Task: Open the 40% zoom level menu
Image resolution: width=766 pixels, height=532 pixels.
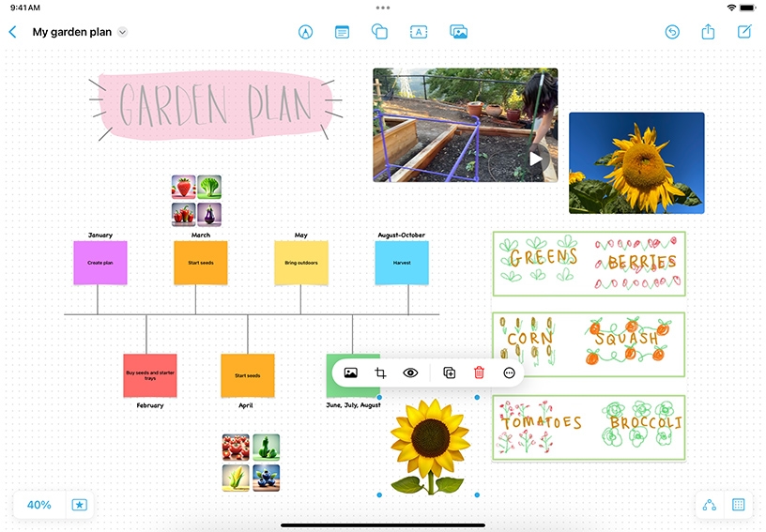Action: [39, 505]
